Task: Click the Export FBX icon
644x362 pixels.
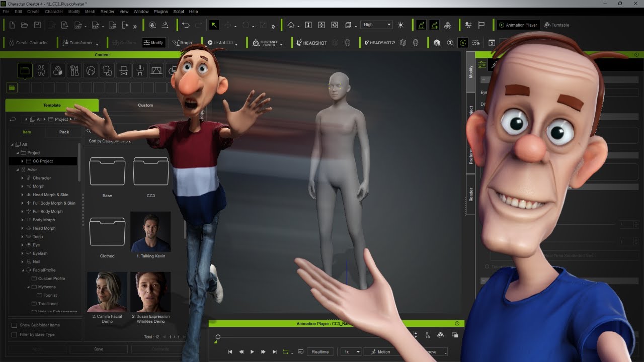Action: (x=95, y=25)
